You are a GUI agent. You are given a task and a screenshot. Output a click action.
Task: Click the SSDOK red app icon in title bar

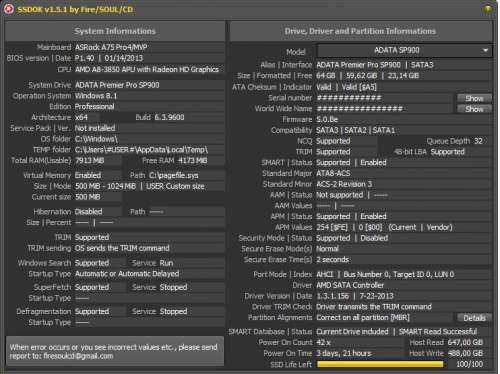[x=9, y=9]
